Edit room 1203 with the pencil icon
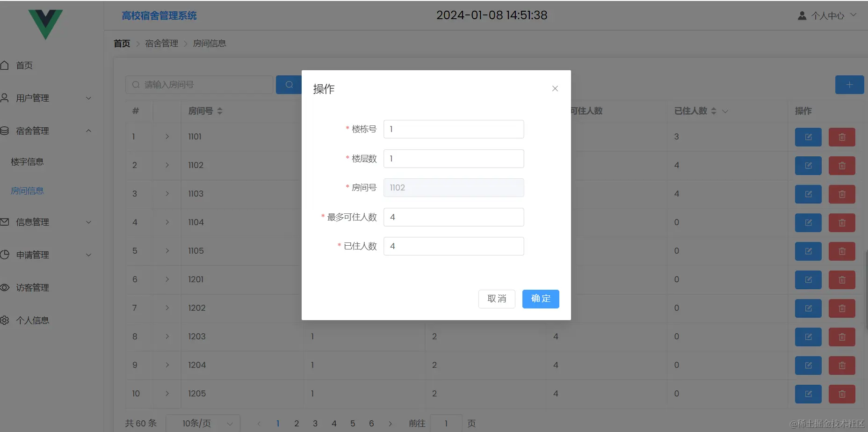The height and width of the screenshot is (432, 868). [808, 337]
